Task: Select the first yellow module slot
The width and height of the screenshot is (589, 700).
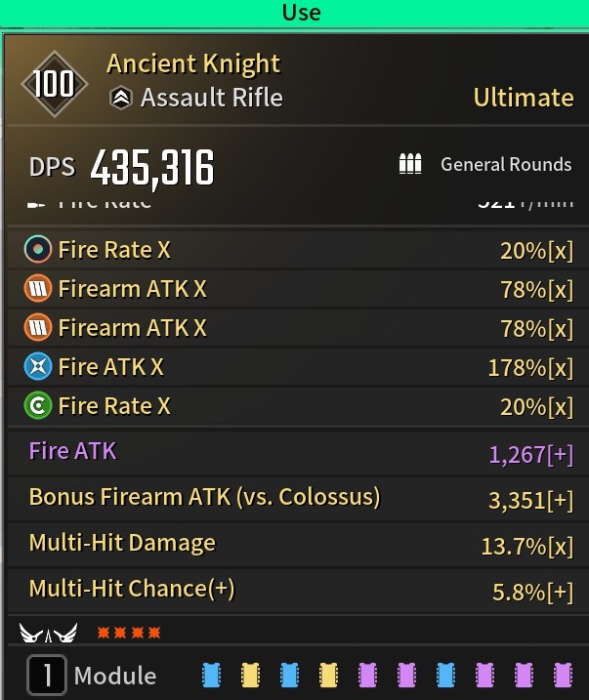Action: [x=250, y=675]
